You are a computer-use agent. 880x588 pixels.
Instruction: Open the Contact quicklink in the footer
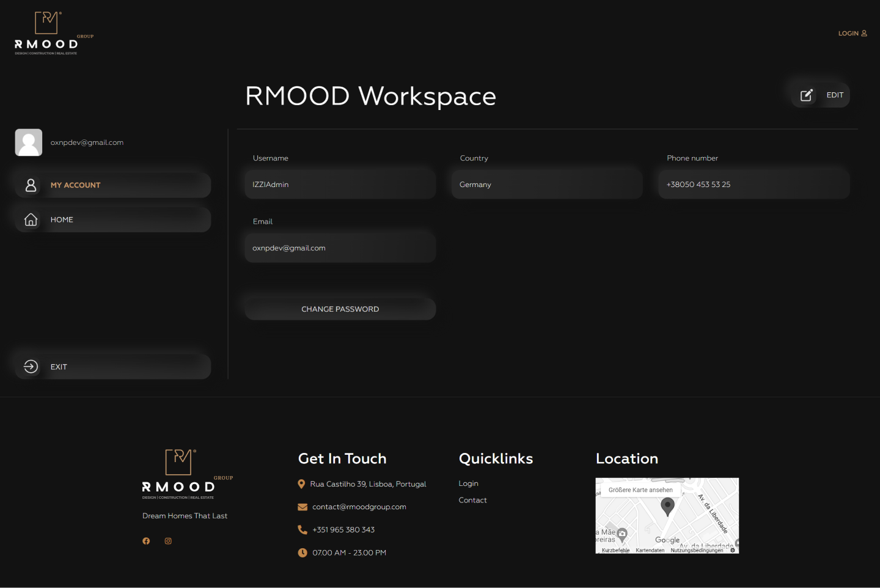point(472,500)
